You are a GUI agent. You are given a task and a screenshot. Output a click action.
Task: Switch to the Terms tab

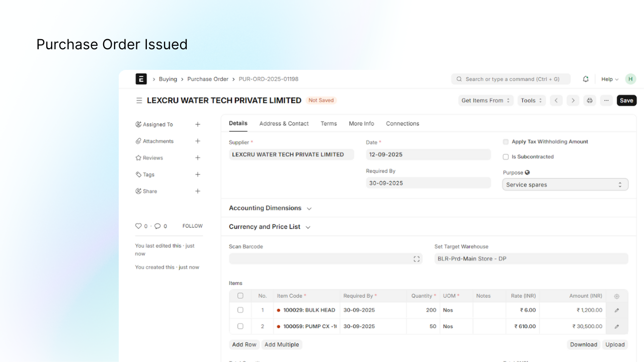(329, 124)
